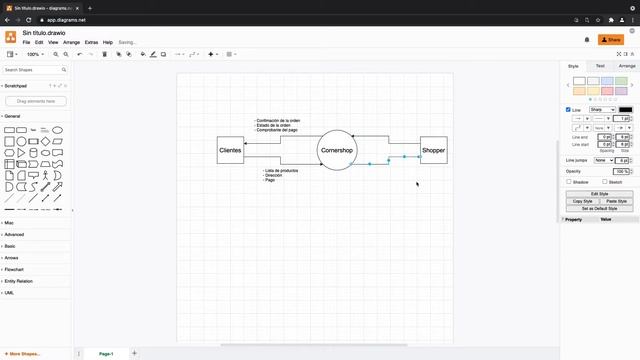The width and height of the screenshot is (640, 360).
Task: Select the circle shape in General palette
Action: point(21,141)
